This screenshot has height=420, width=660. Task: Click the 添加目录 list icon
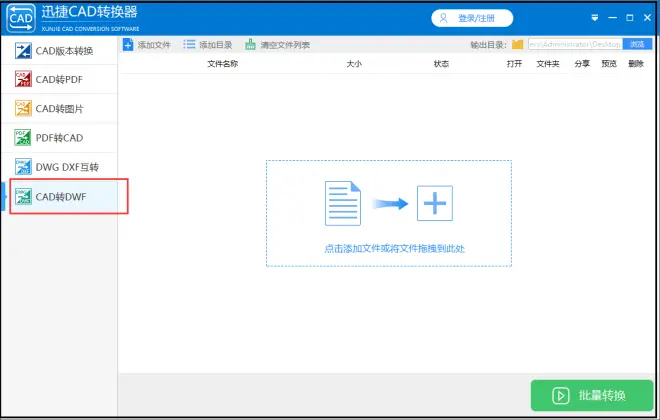189,45
